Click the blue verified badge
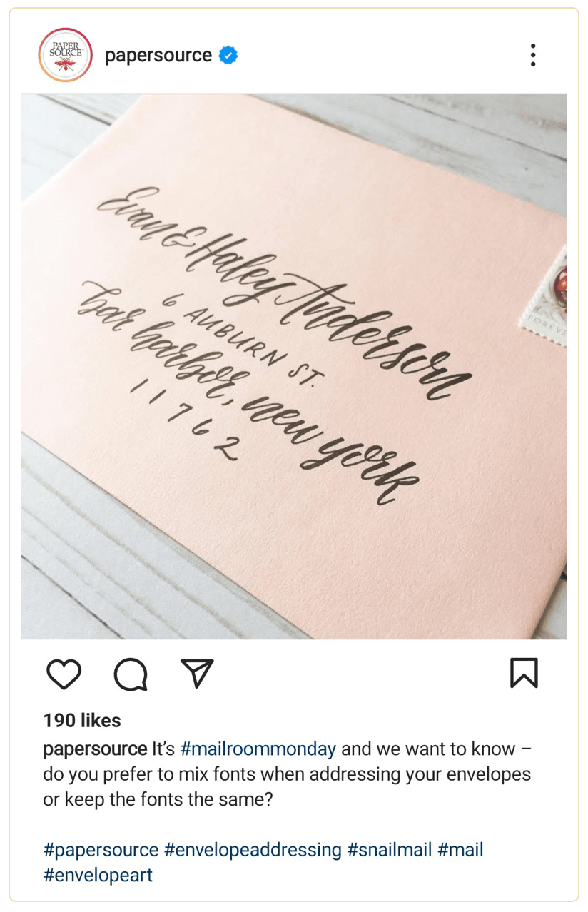 (x=228, y=55)
